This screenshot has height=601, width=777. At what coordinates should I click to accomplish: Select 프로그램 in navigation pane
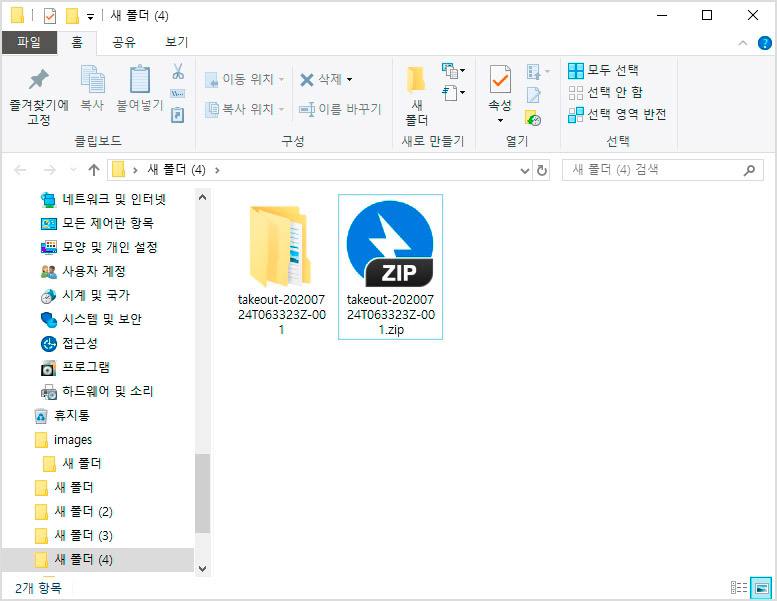click(x=75, y=367)
